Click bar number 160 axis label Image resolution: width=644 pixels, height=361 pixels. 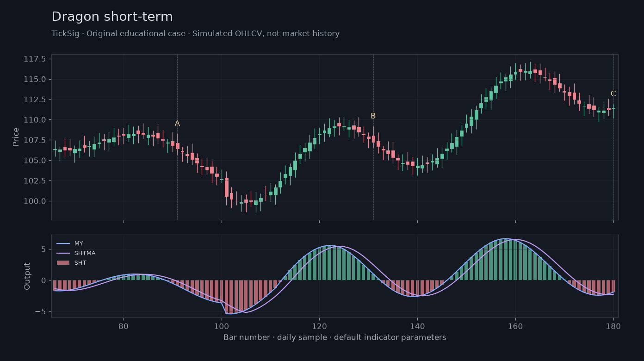pyautogui.click(x=515, y=325)
